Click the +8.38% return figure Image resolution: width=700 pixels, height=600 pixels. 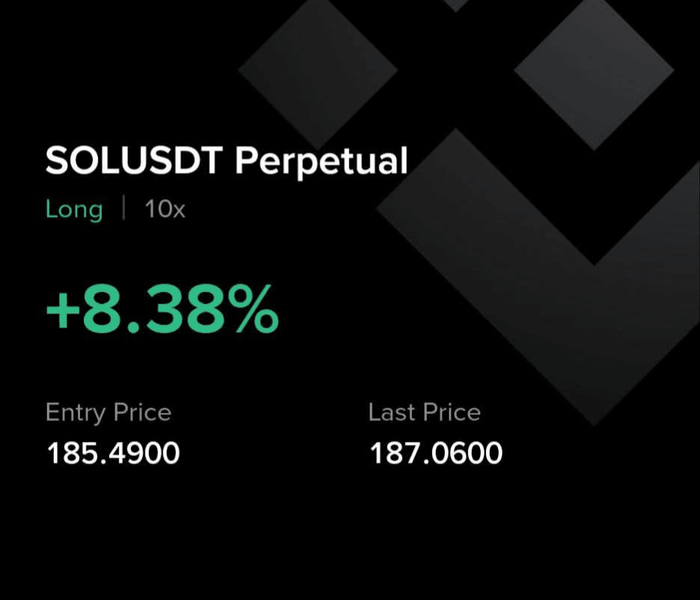[162, 310]
